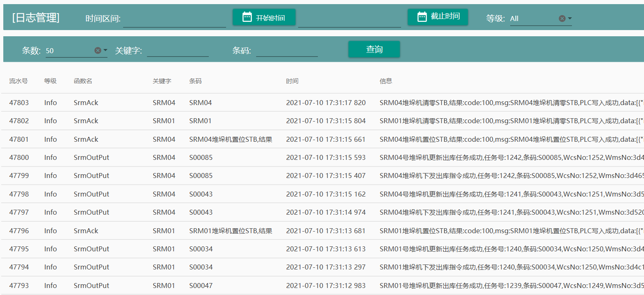The height and width of the screenshot is (295, 644).
Task: Focus the 关键字 input field
Action: 178,51
